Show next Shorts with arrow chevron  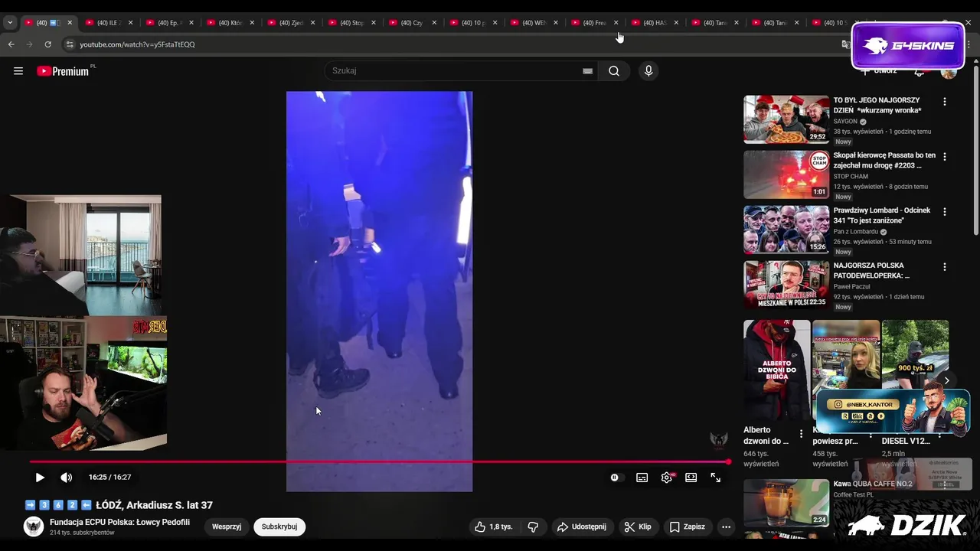coord(946,380)
